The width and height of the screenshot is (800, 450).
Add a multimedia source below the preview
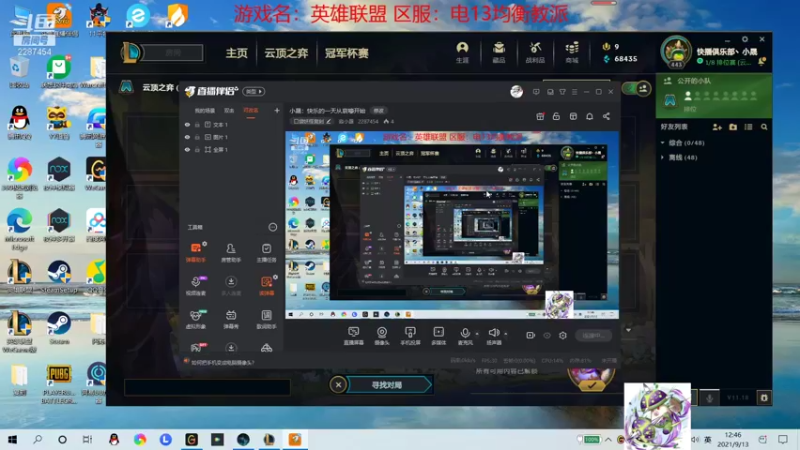(x=438, y=336)
